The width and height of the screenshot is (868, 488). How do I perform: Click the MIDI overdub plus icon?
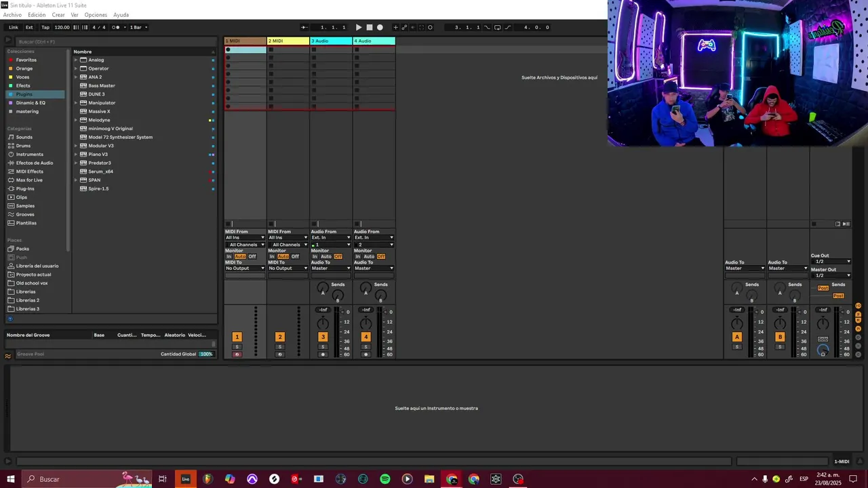(396, 27)
